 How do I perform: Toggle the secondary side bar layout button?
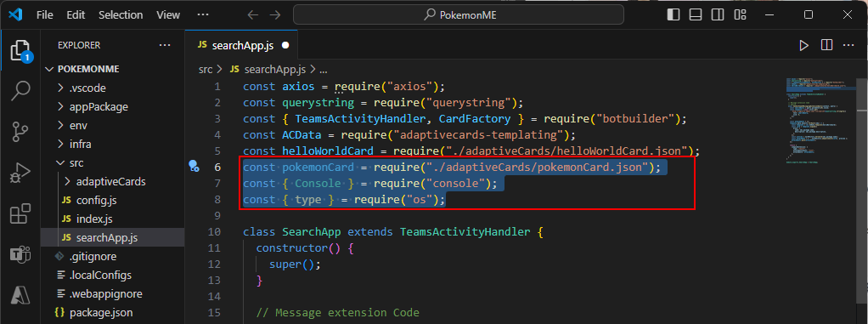coord(717,15)
